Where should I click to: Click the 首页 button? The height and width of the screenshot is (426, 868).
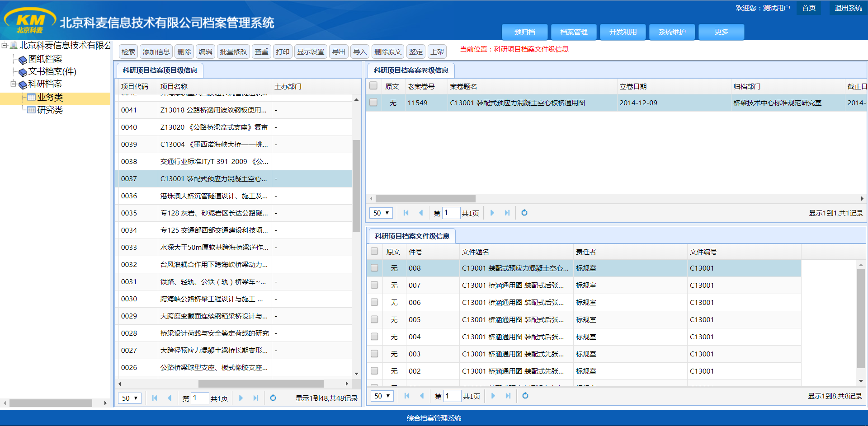click(809, 8)
